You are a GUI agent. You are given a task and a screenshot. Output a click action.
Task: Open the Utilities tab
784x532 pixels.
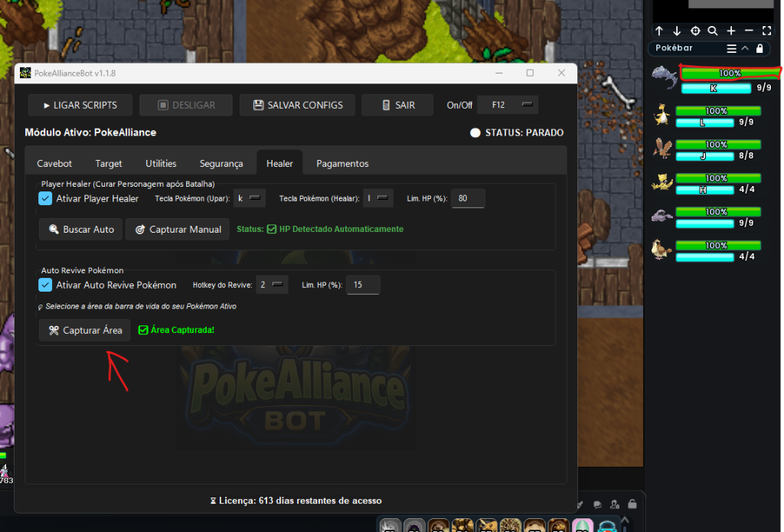point(161,164)
